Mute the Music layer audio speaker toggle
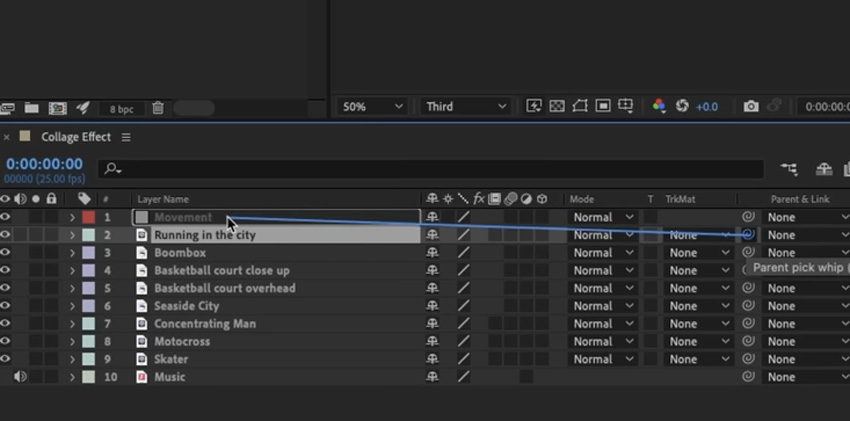Screen dimensions: 850x421 tap(20, 377)
